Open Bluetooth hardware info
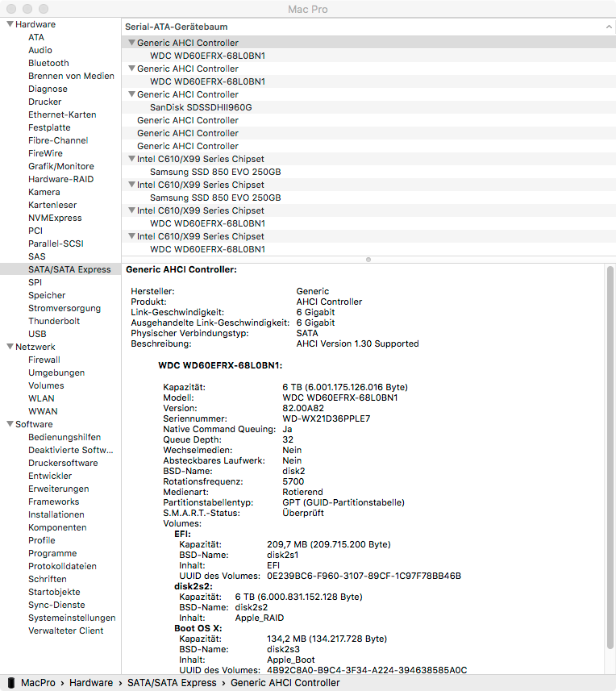Screen dimensions: 616x691 (48, 63)
